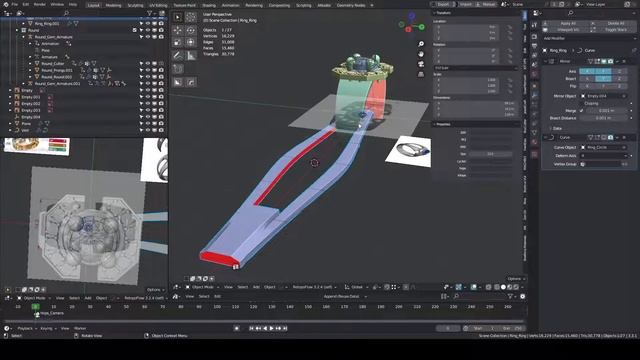Open the Render properties tab icon

535,37
